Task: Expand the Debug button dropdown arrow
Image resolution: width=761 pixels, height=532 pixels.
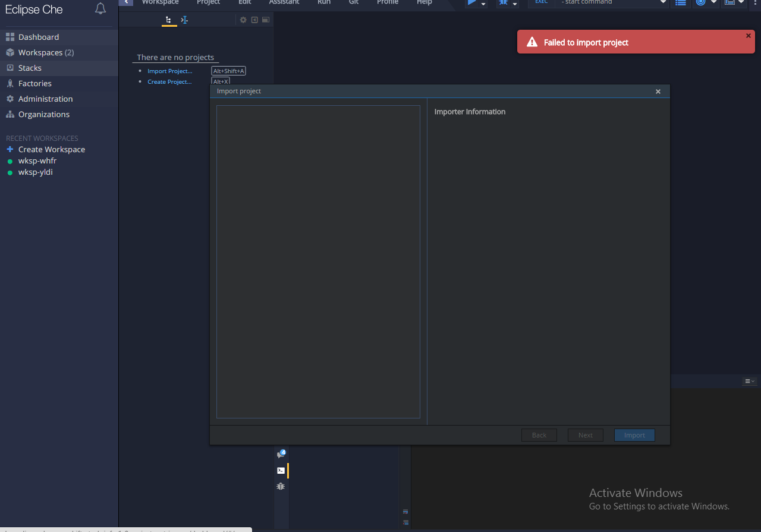Action: point(515,4)
